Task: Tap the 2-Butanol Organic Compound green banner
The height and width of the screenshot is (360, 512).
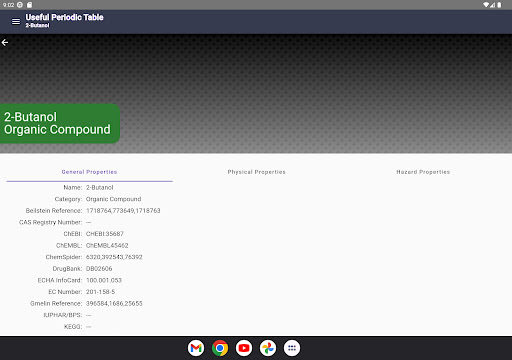Action: tap(59, 123)
